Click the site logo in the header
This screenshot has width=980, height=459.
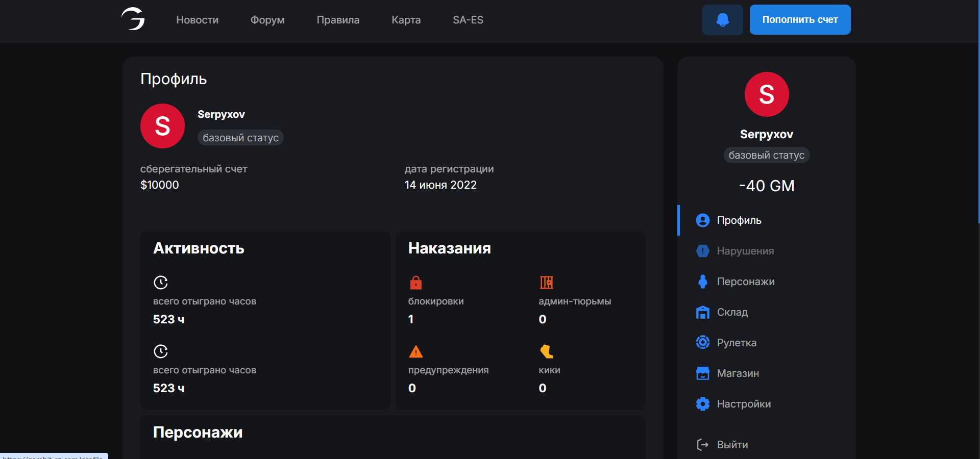coord(133,19)
